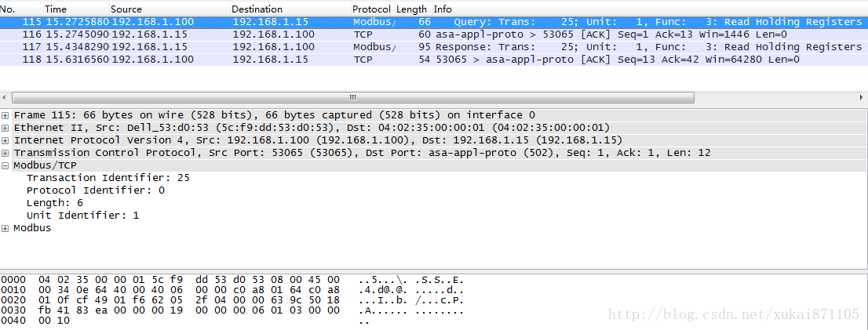
Task: Click destination 192.168.1.100 in packet 117
Action: coord(273,47)
